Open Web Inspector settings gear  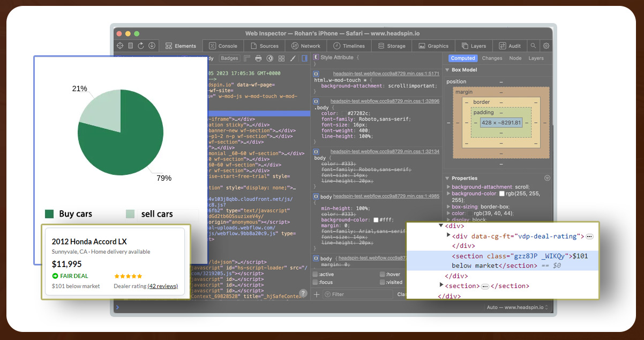[546, 46]
